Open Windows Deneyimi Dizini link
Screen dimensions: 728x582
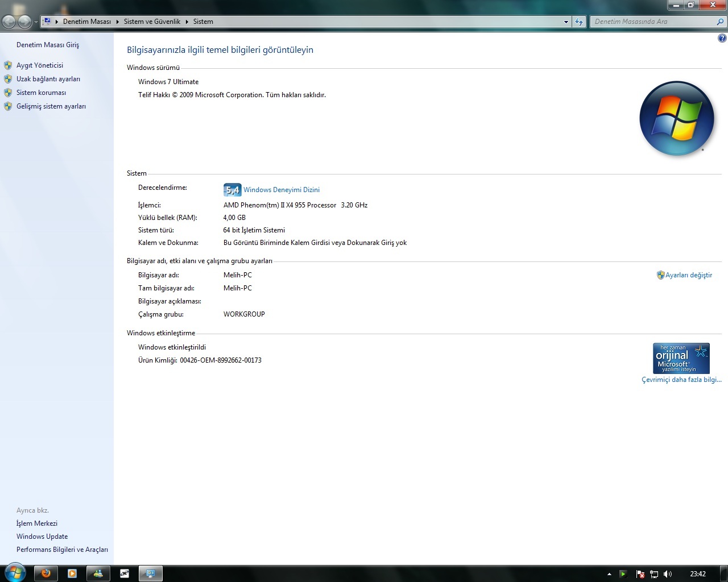pyautogui.click(x=282, y=190)
